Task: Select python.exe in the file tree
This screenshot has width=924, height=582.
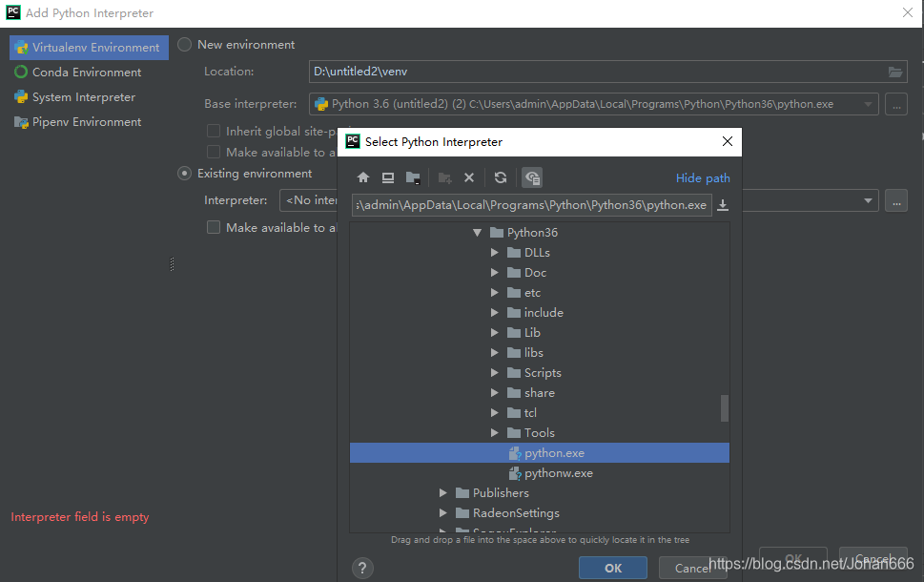Action: pyautogui.click(x=539, y=453)
